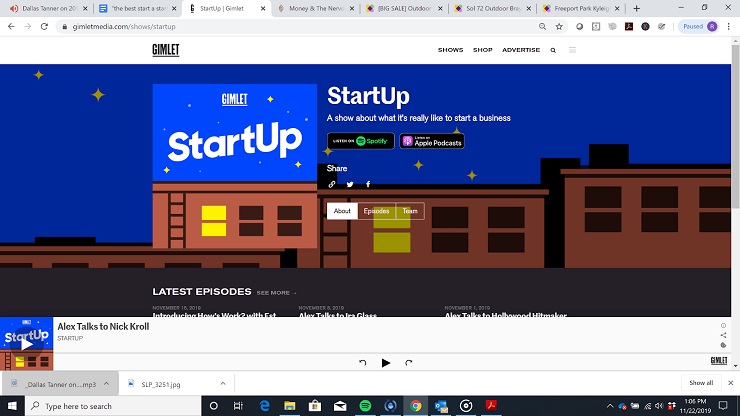Open File Explorer from the taskbar
This screenshot has width=740, height=416.
point(290,406)
